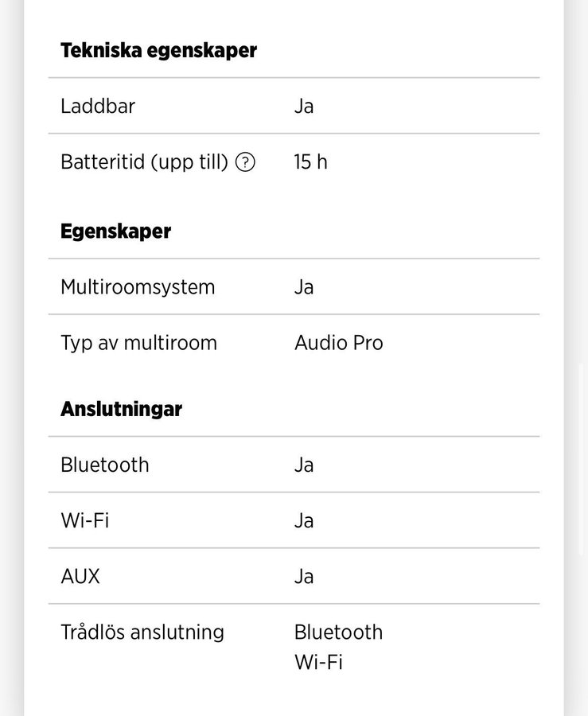The width and height of the screenshot is (588, 716).
Task: Select the AUX row label
Action: click(80, 576)
